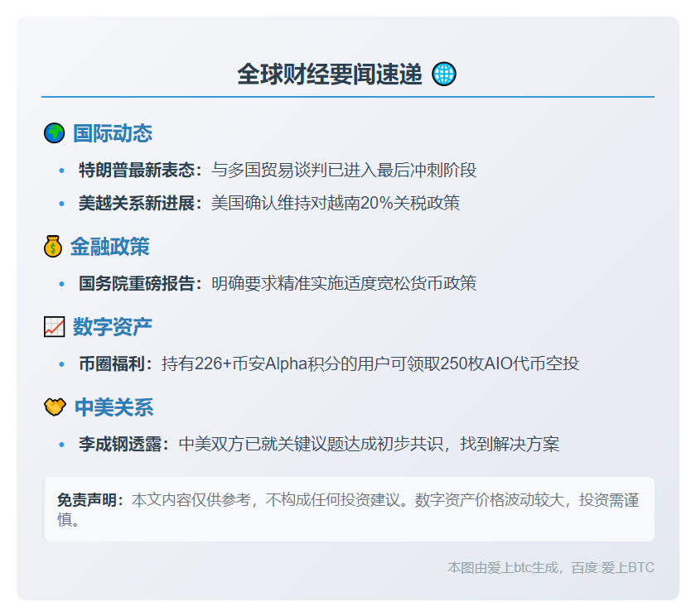Click the 李成钢透露 bold label
Screen dimensions: 696x616
(x=124, y=444)
